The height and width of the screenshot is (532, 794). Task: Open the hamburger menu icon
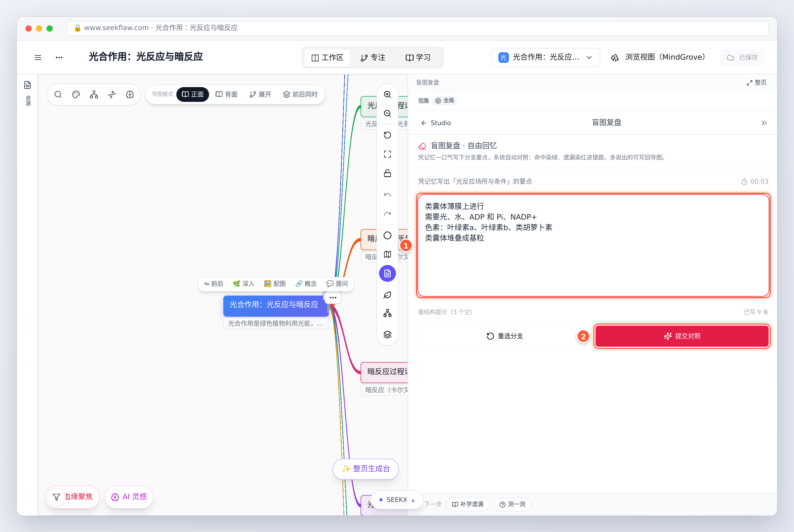38,58
